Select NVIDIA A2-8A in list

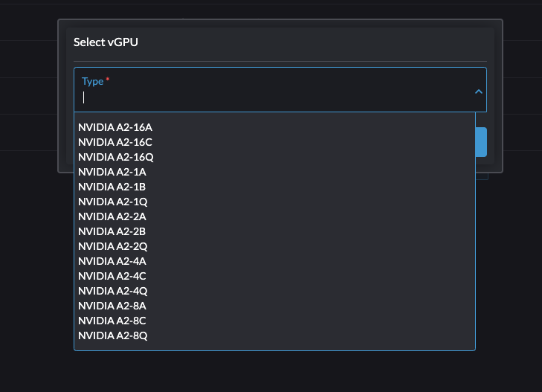(x=112, y=306)
